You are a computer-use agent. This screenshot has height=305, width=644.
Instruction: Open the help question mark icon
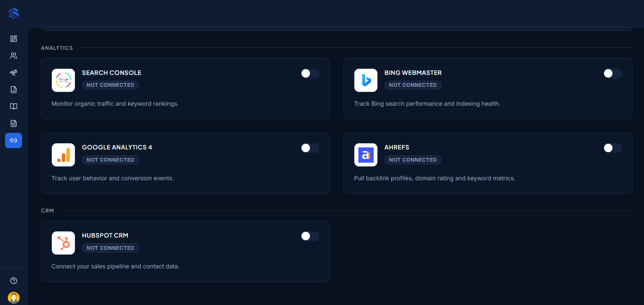pos(14,281)
